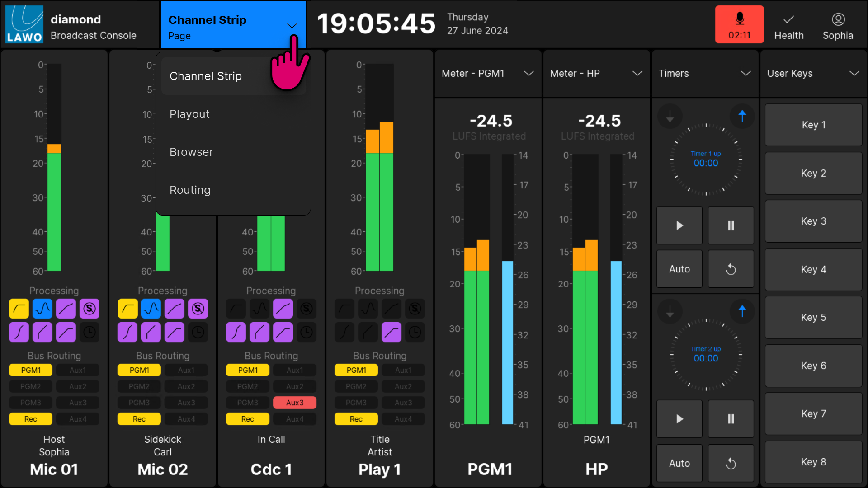Select Routing from the page menu
This screenshot has width=868, height=488.
coord(190,190)
